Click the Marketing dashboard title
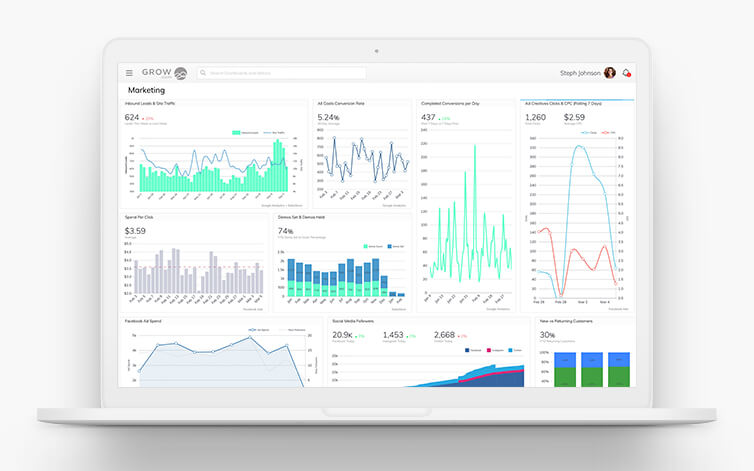The image size is (754, 471). pyautogui.click(x=146, y=90)
